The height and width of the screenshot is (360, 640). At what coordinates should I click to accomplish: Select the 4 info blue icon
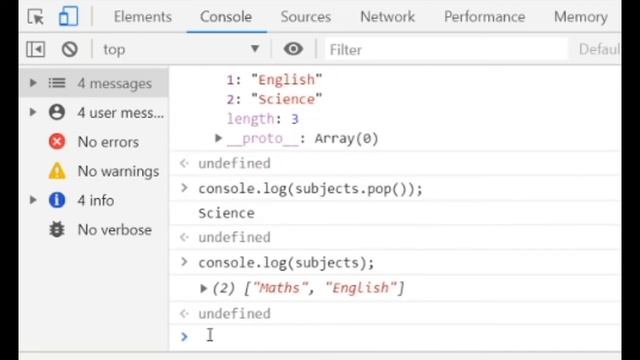click(x=57, y=200)
